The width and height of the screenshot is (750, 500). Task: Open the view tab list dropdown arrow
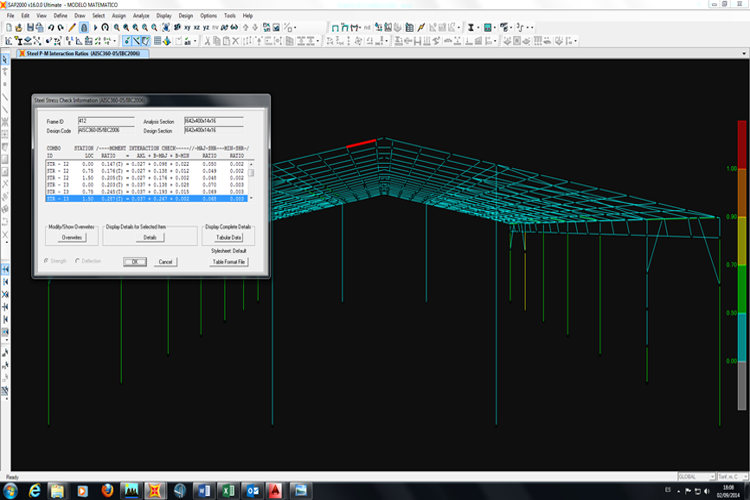744,54
